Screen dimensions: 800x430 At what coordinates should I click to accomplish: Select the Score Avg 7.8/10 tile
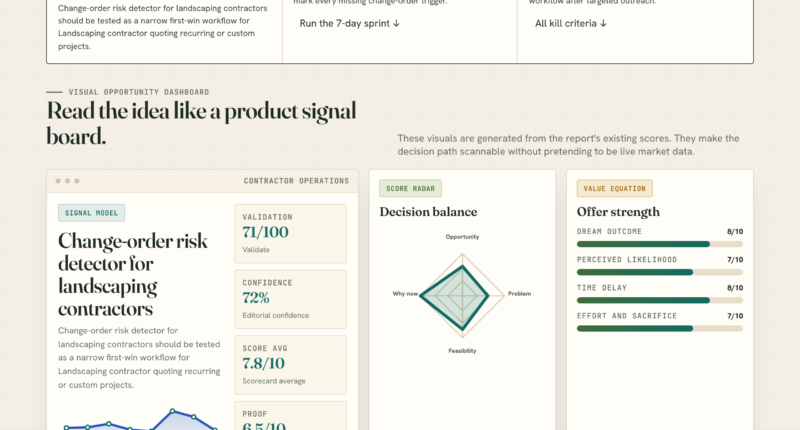click(290, 365)
